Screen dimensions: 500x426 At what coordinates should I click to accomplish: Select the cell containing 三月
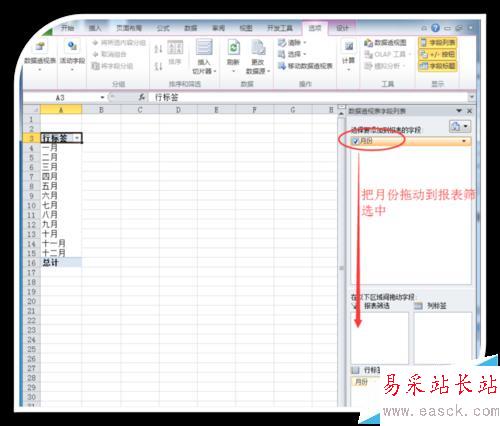(x=61, y=167)
